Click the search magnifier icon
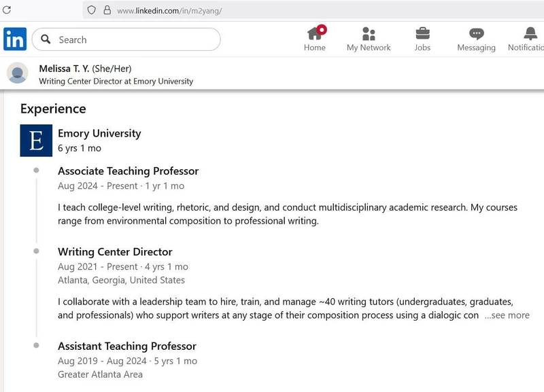 [x=46, y=39]
